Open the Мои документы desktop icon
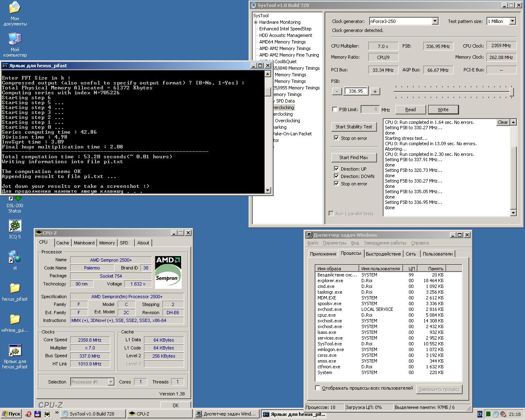525x420 pixels. pyautogui.click(x=15, y=14)
